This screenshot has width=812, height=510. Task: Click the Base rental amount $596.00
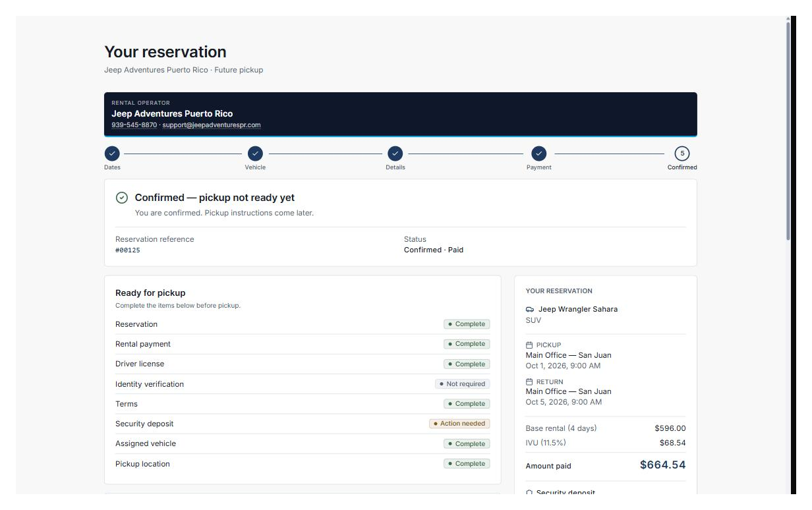670,428
